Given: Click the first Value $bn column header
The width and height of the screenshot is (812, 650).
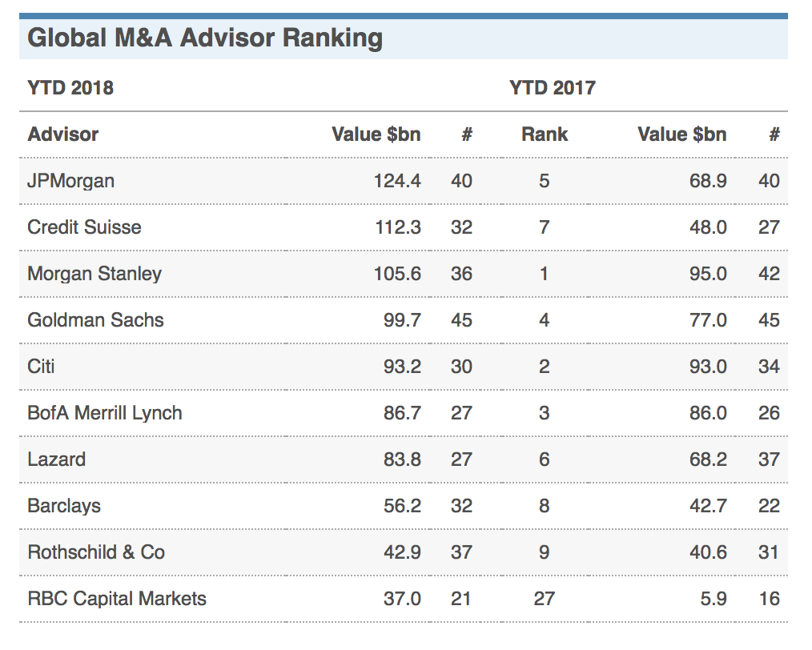Looking at the screenshot, I should point(376,134).
